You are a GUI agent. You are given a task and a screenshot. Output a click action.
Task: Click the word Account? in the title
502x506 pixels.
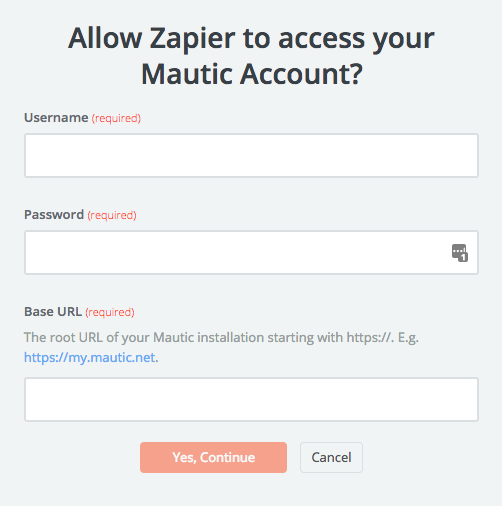(x=301, y=74)
